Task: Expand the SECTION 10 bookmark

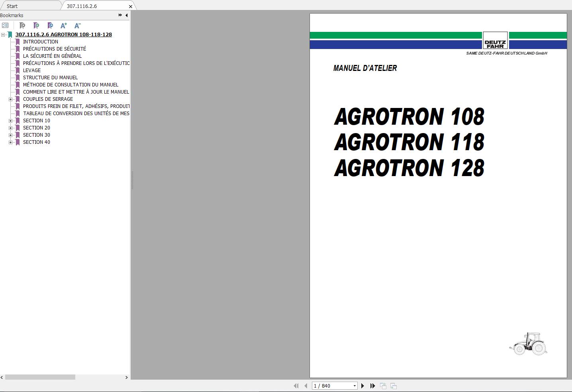Action: [10, 120]
